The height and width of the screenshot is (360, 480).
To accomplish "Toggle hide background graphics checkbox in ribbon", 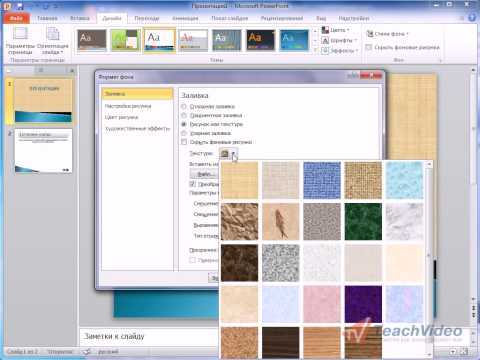I will (x=369, y=47).
